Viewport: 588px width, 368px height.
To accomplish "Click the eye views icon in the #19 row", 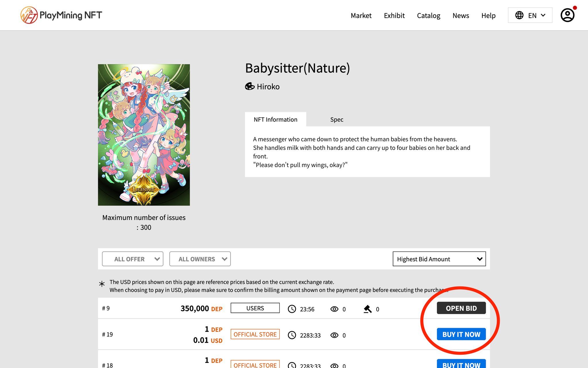I will (x=334, y=335).
